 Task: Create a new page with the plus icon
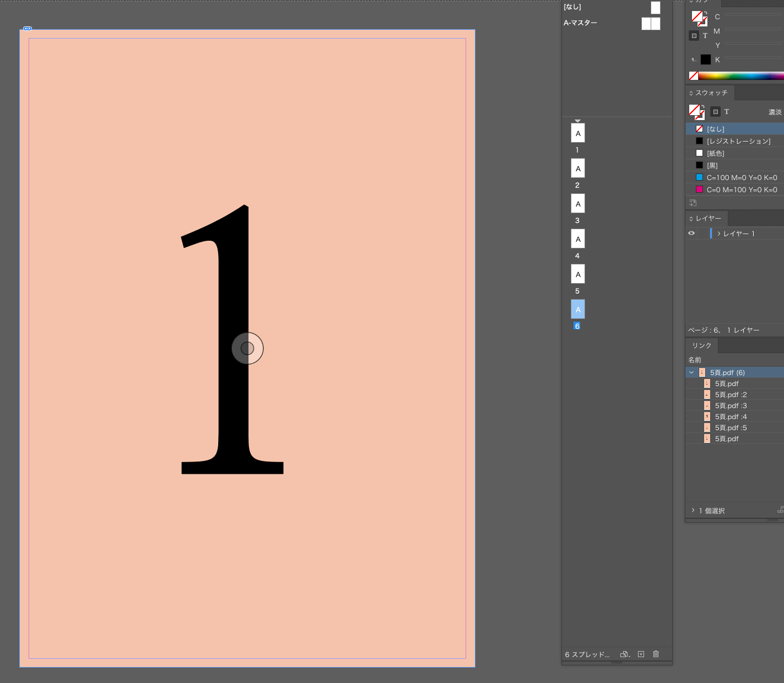point(641,654)
